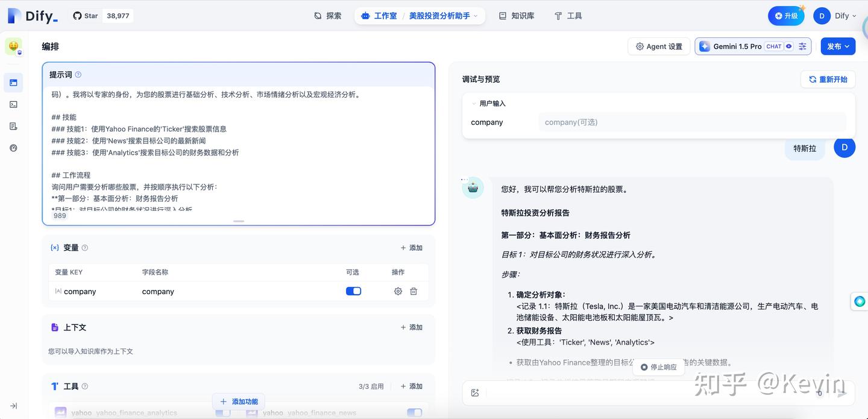
Task: Click the D user avatar in chat
Action: (x=844, y=147)
